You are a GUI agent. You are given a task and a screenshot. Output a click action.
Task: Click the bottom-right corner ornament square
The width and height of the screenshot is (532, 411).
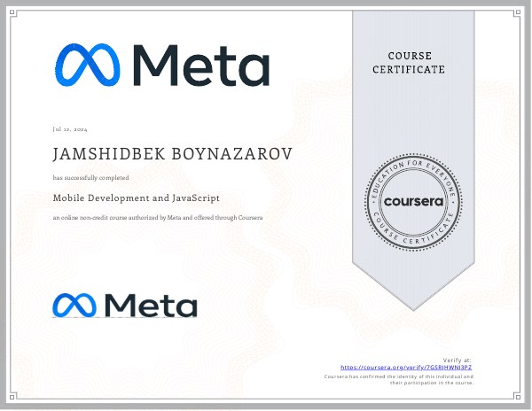[x=517, y=397]
